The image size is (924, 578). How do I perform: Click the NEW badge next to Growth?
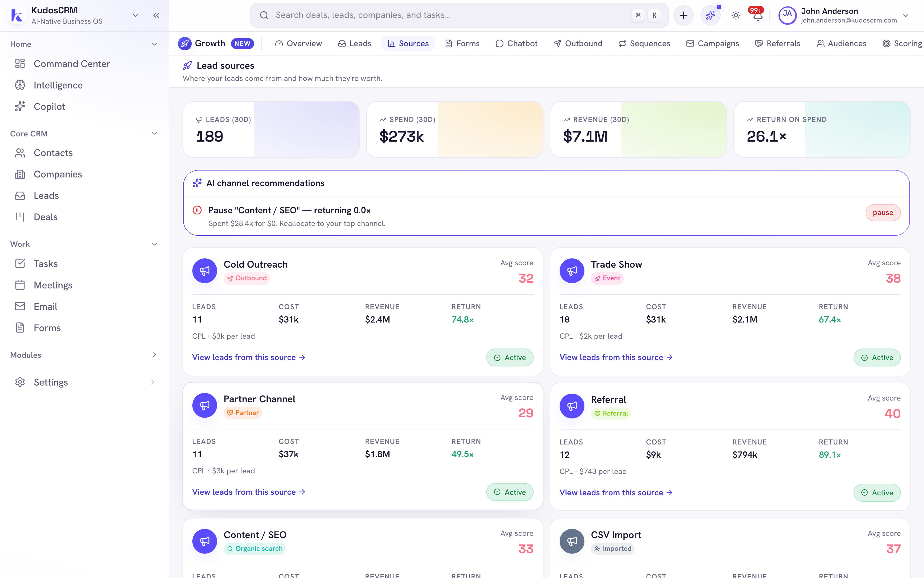click(x=243, y=44)
